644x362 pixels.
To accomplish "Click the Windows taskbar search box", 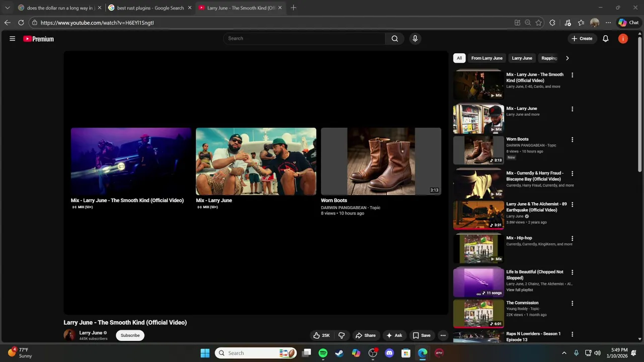I will coord(256,353).
